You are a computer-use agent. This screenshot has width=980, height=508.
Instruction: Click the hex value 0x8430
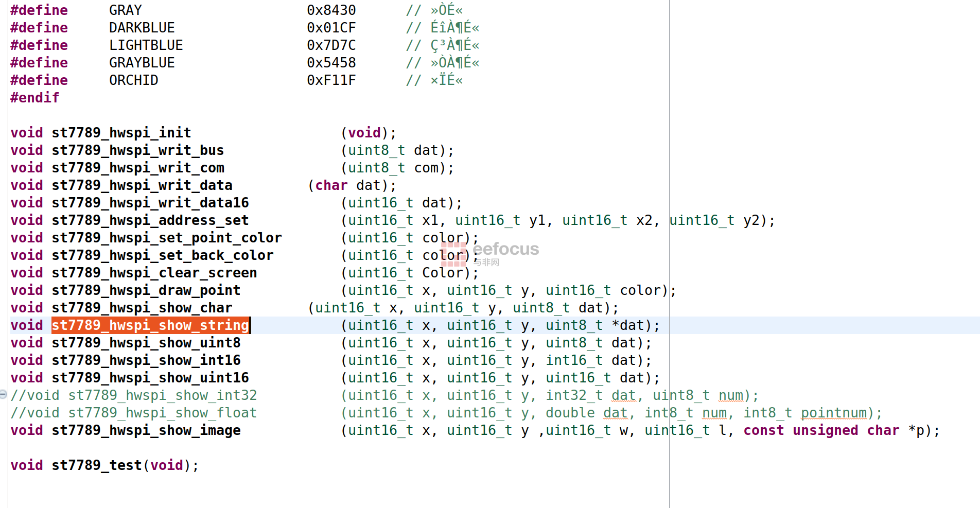tap(331, 10)
